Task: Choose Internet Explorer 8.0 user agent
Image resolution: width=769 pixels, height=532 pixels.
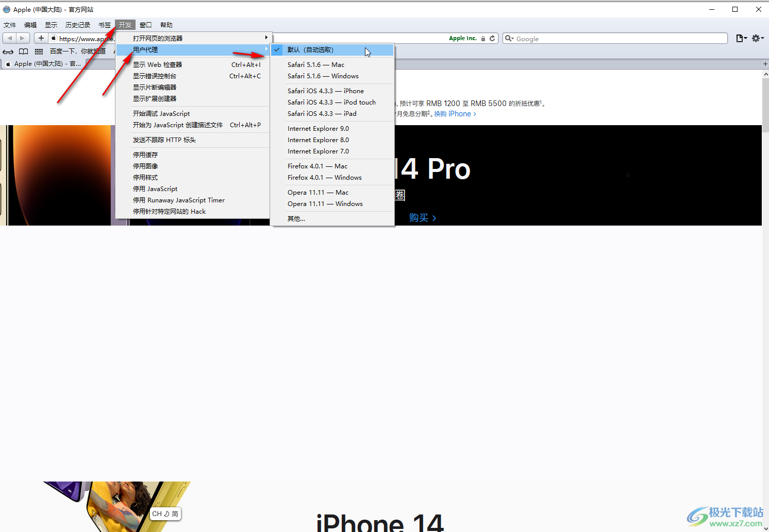Action: pos(332,140)
